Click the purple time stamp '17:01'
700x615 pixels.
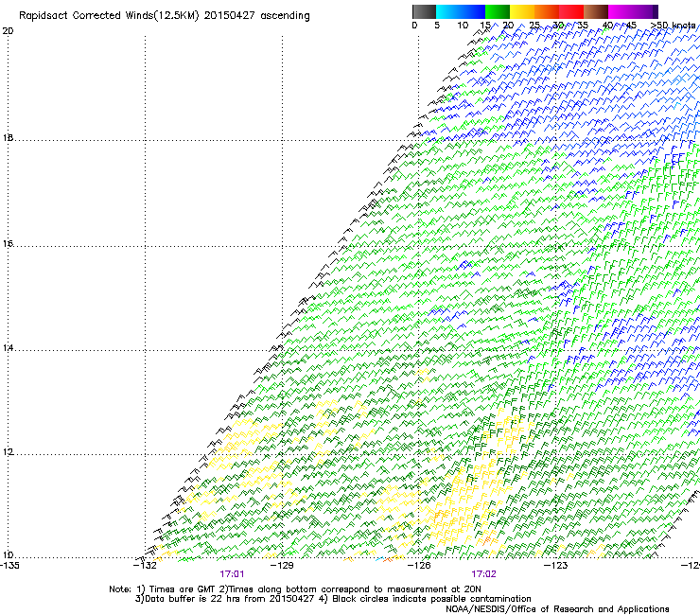point(232,574)
